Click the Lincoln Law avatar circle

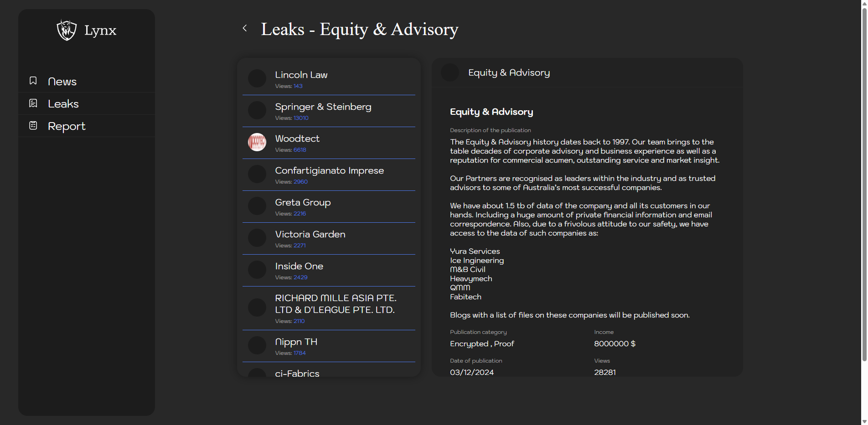257,78
